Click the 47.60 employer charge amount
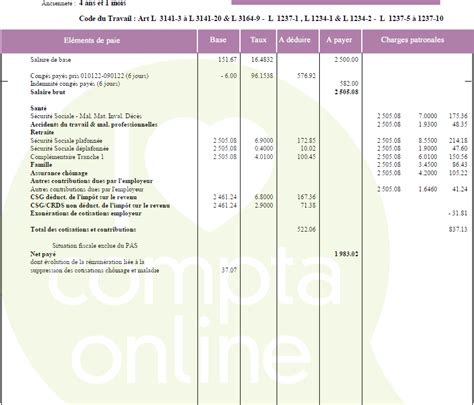This screenshot has height=405, width=474. click(459, 149)
